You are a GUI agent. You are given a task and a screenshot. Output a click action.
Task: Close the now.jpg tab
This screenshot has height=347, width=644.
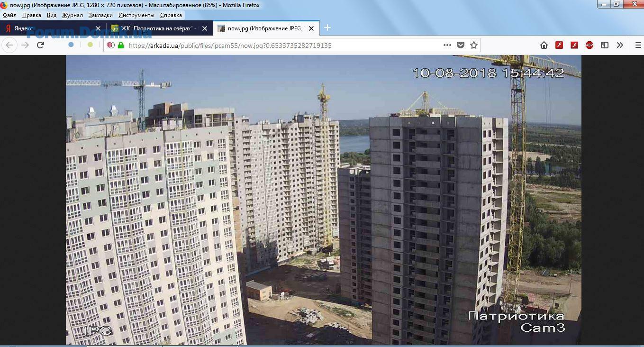311,28
